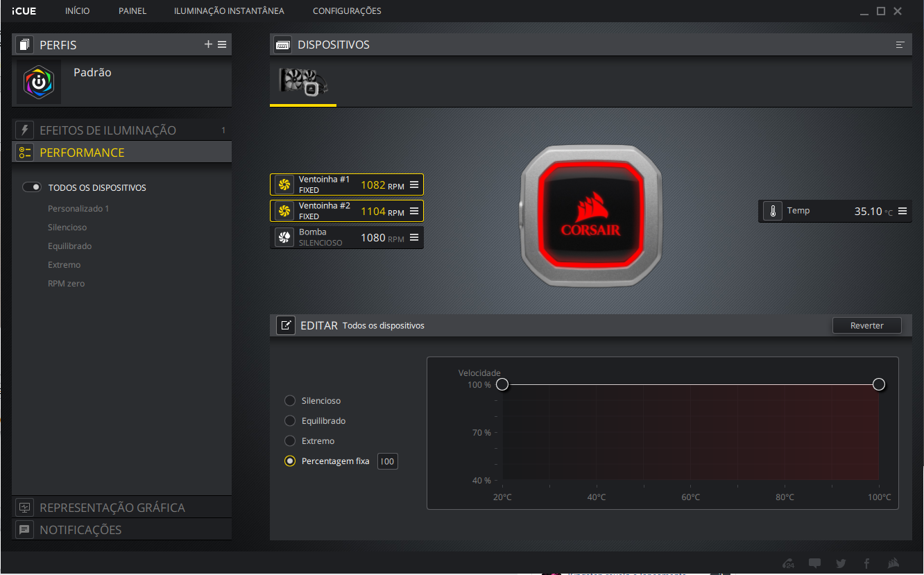Open the Configurações menu
This screenshot has width=924, height=575.
click(347, 11)
